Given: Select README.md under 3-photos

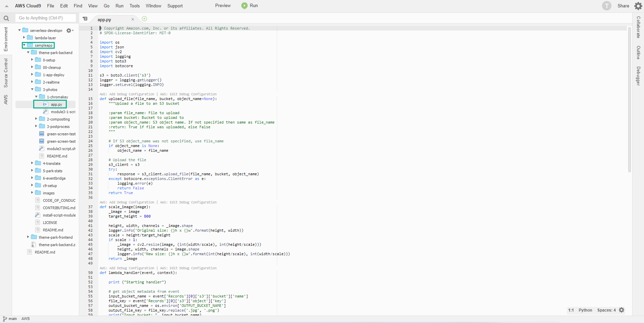Looking at the screenshot, I should coord(57,156).
